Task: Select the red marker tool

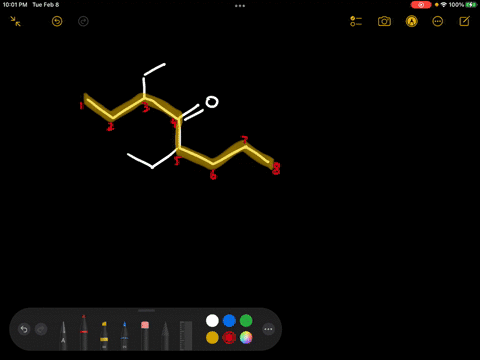Action: coord(84,332)
